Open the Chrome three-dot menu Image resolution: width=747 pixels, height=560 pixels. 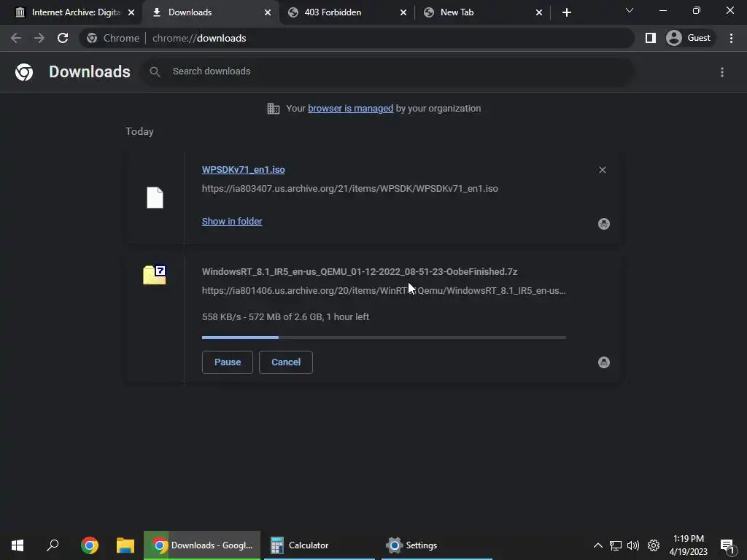(x=731, y=38)
